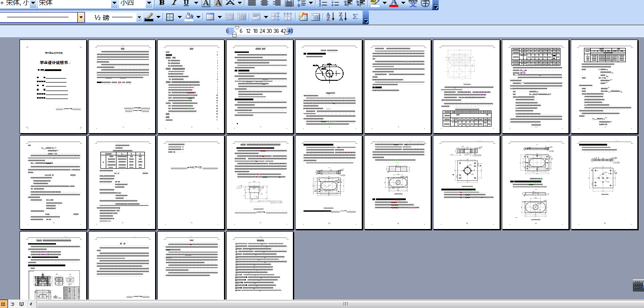Viewport: 644px width, 308px height.
Task: Toggle Bold formatting
Action: point(162,3)
